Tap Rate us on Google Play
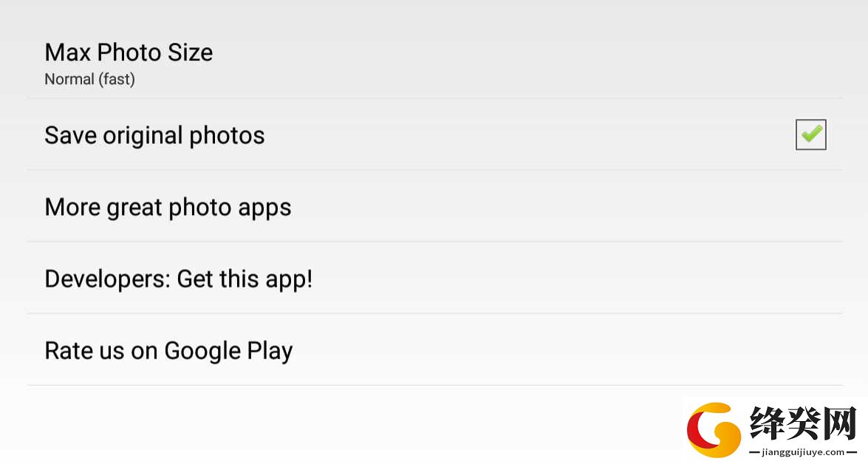Screen dimensions: 868x464 (x=434, y=350)
